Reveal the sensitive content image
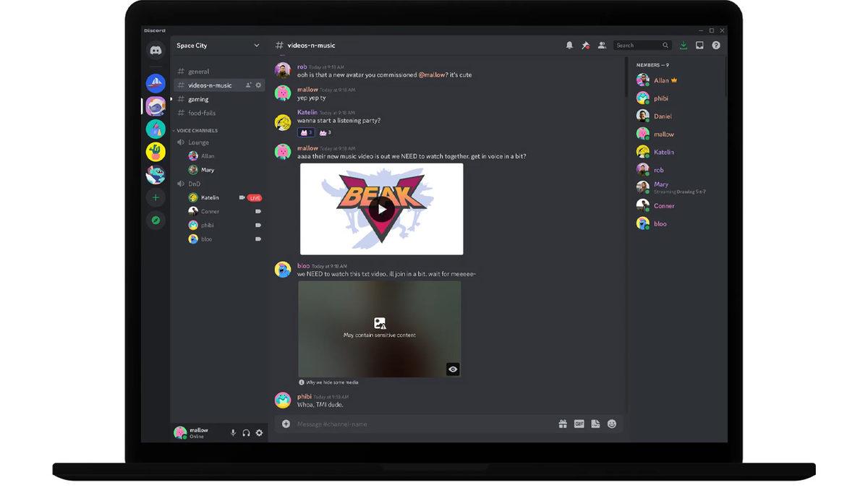Screen dimensions: 868x488 click(453, 369)
